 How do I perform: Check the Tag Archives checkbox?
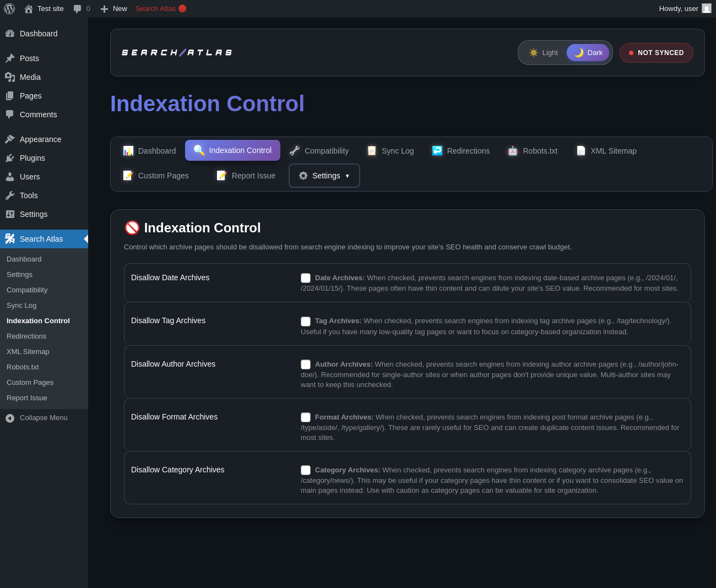pos(306,322)
